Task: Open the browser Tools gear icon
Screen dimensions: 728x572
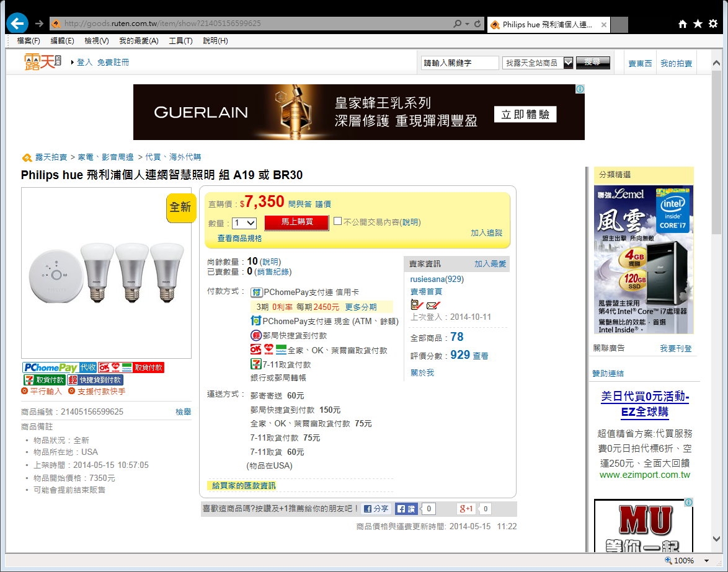Action: 713,24
